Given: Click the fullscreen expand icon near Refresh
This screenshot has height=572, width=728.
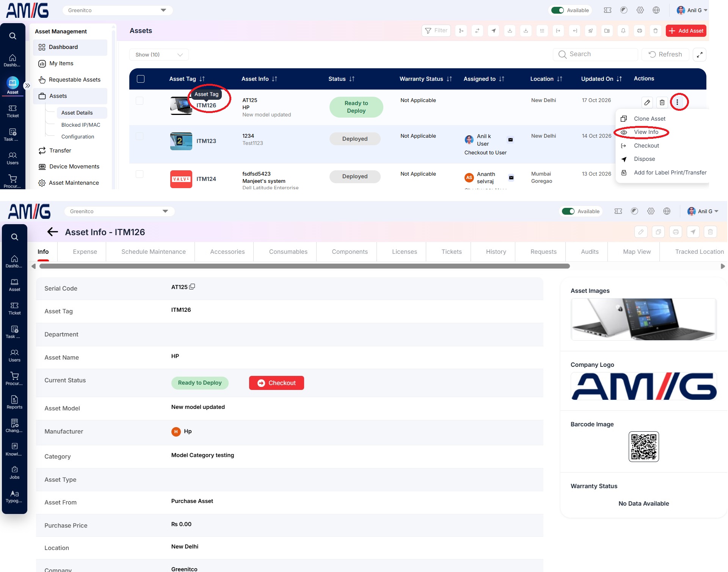Looking at the screenshot, I should 700,55.
